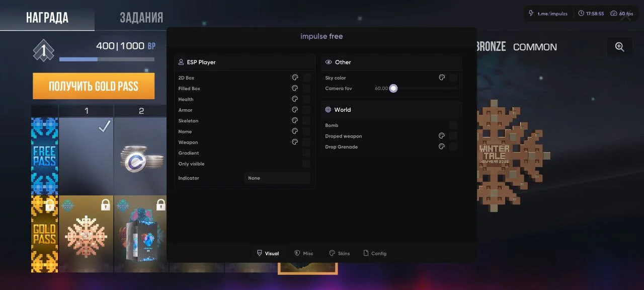Click the Drop Grenade palette icon

coord(442,147)
